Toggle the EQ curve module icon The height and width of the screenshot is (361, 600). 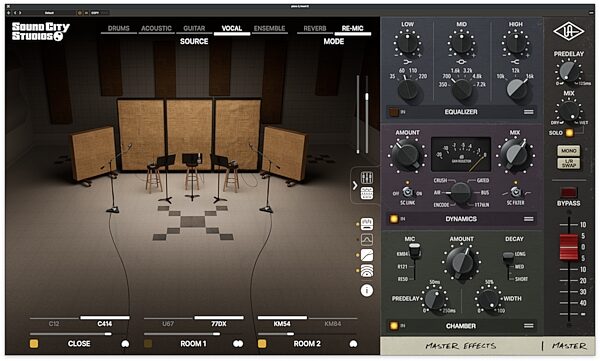point(367,240)
